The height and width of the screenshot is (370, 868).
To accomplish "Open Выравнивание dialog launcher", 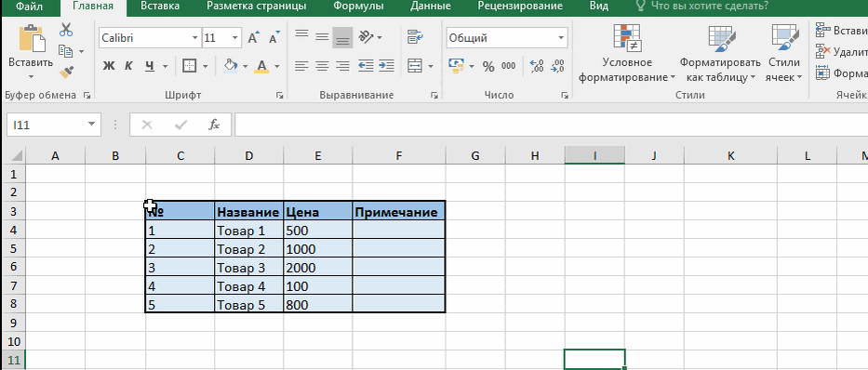I will click(434, 96).
